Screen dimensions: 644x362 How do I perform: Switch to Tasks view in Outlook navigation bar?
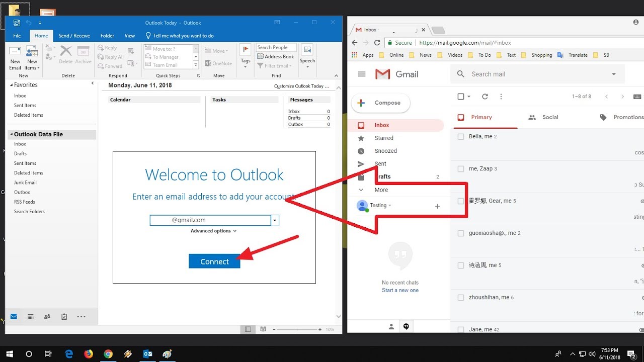(64, 317)
